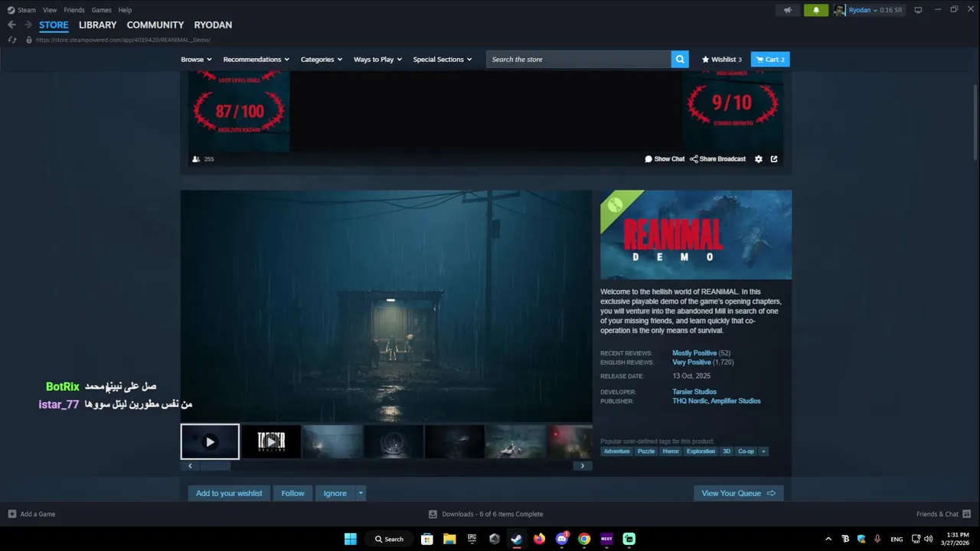Open the Wishlist 3 link

(x=721, y=59)
